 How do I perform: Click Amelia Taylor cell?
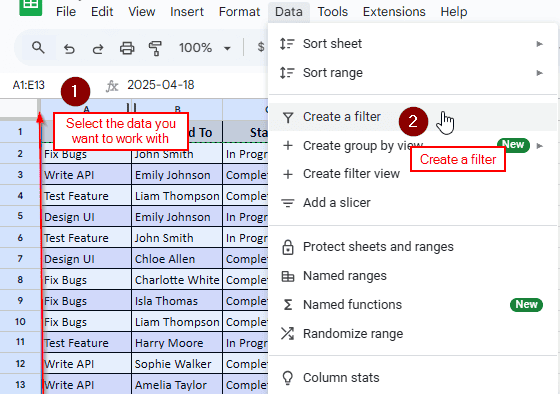point(177,385)
